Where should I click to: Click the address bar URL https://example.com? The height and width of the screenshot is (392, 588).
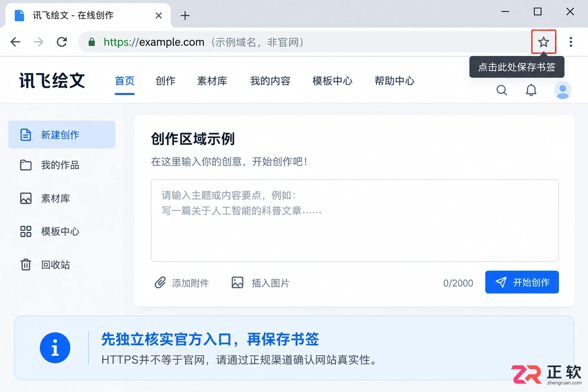click(154, 42)
